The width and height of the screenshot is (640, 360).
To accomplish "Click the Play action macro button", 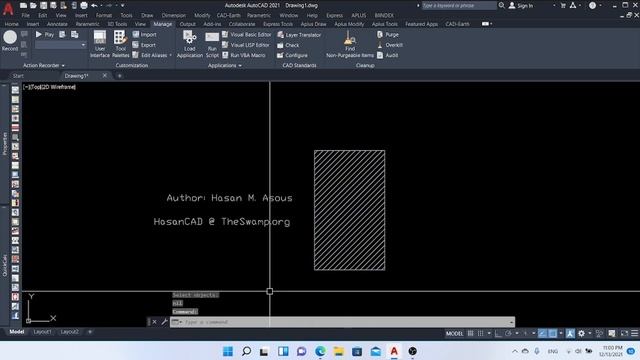I will (x=45, y=35).
